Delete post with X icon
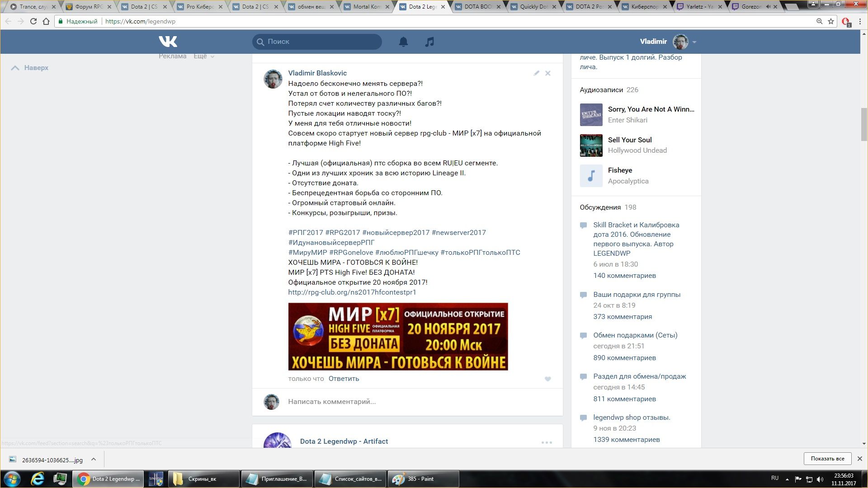 tap(547, 73)
